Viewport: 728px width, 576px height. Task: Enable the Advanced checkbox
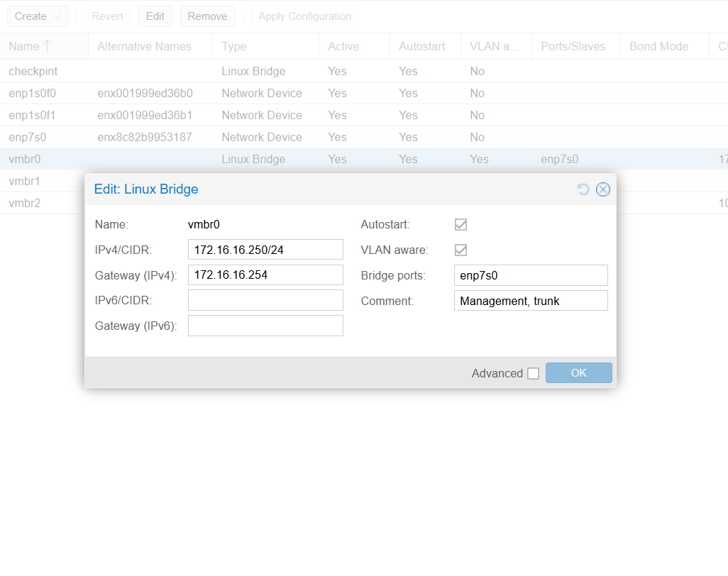(x=533, y=374)
